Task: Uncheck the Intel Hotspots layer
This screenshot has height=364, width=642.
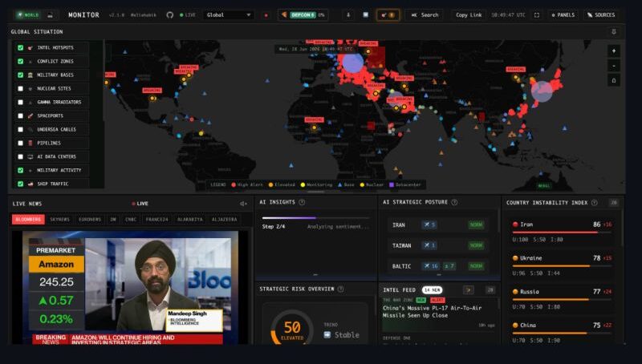Action: (x=21, y=48)
